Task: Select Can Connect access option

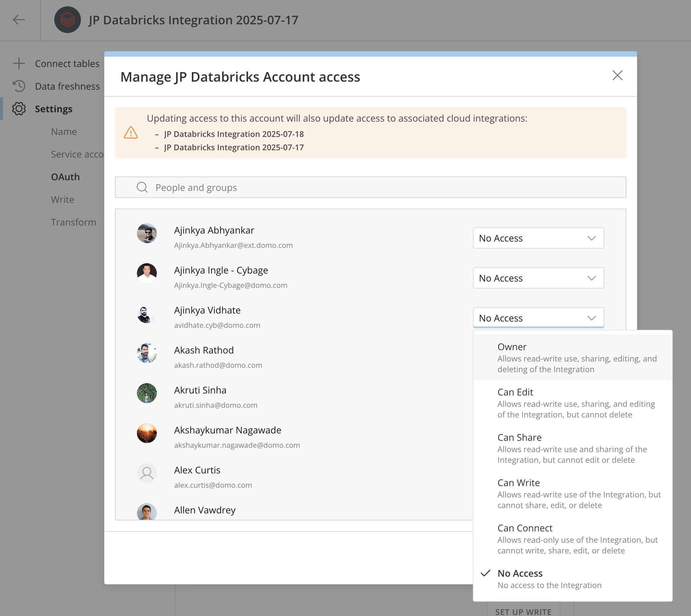Action: (573, 539)
